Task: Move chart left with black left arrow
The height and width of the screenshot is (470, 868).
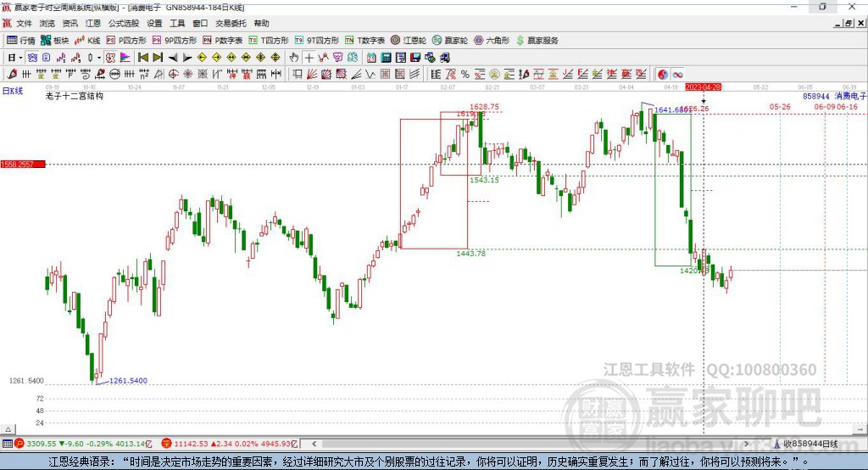Action: tap(173, 58)
